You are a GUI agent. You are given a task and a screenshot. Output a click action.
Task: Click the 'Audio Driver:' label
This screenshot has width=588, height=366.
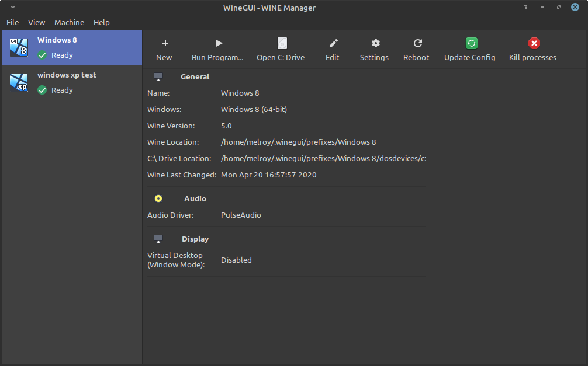(x=171, y=215)
